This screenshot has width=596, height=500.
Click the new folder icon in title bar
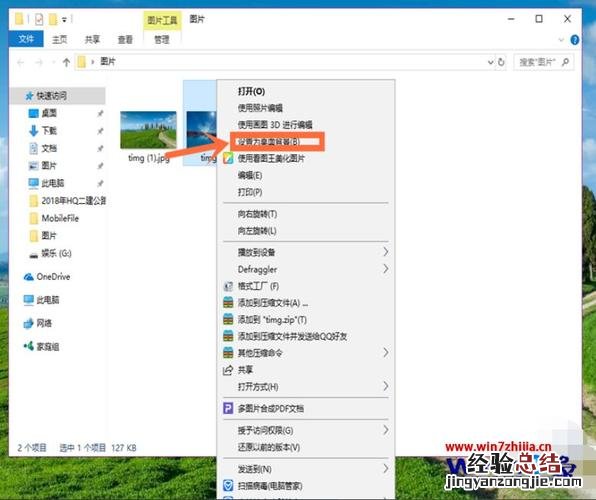coord(53,19)
